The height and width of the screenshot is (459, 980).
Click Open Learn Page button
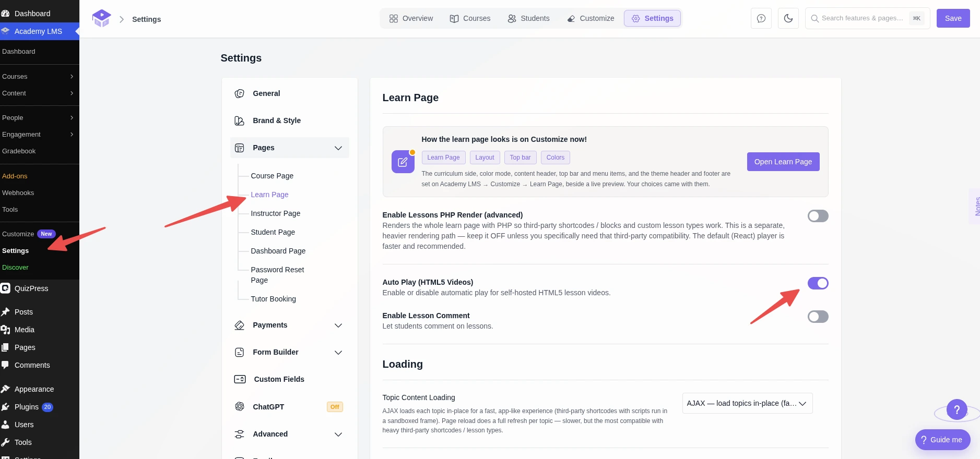[x=783, y=162]
